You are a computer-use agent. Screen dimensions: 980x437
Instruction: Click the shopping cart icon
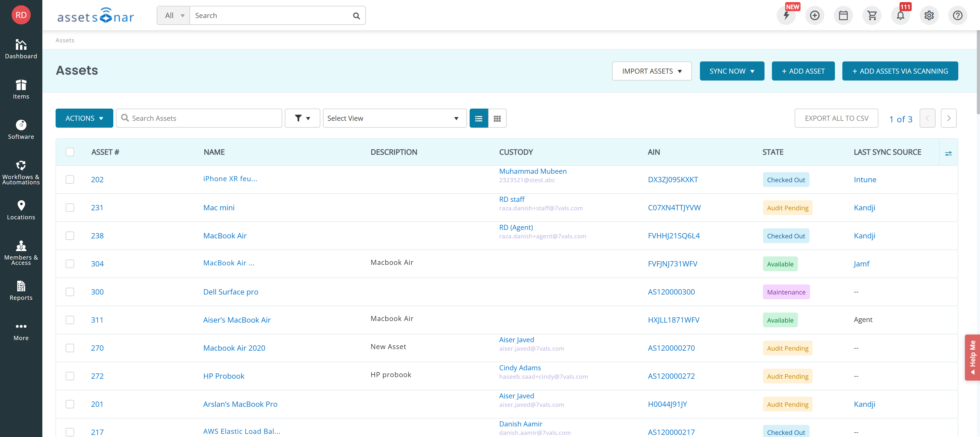[x=871, y=15]
